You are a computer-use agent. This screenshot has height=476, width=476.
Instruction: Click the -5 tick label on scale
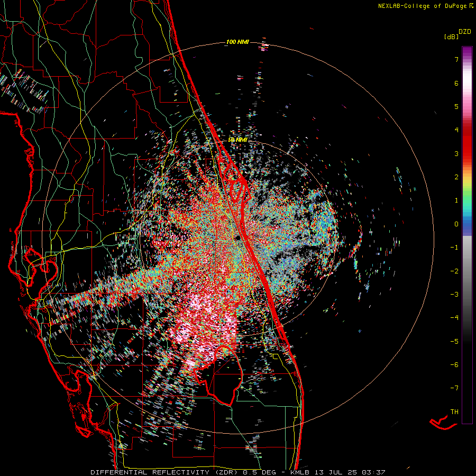(454, 342)
